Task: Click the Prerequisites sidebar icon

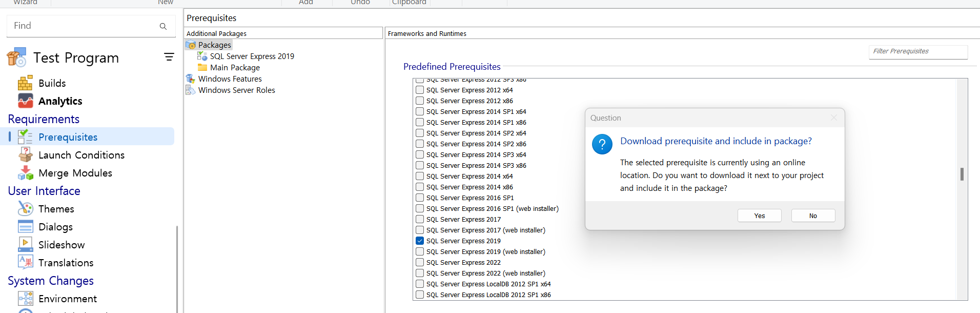Action: coord(25,137)
